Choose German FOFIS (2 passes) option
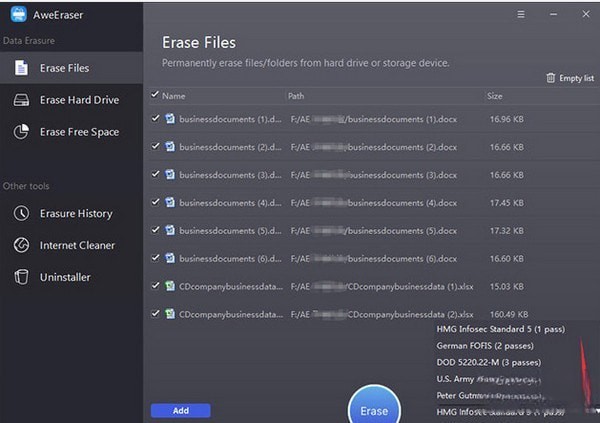The height and width of the screenshot is (423, 600). [x=485, y=346]
